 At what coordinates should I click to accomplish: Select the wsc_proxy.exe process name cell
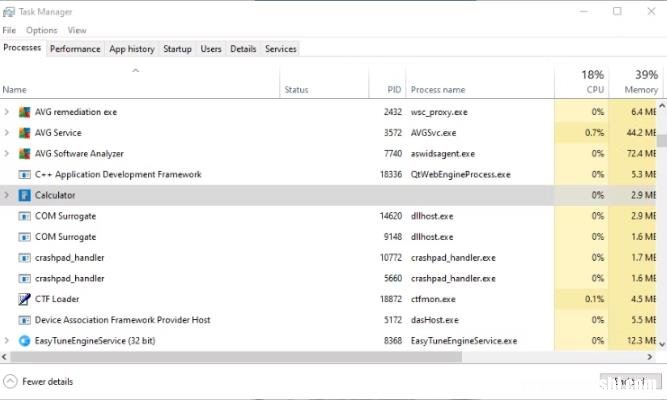pyautogui.click(x=439, y=112)
